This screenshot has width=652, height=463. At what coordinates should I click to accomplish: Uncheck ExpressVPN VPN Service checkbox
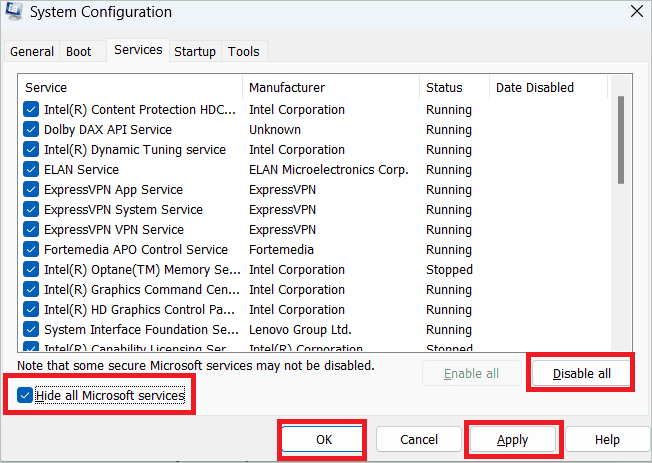(x=31, y=229)
